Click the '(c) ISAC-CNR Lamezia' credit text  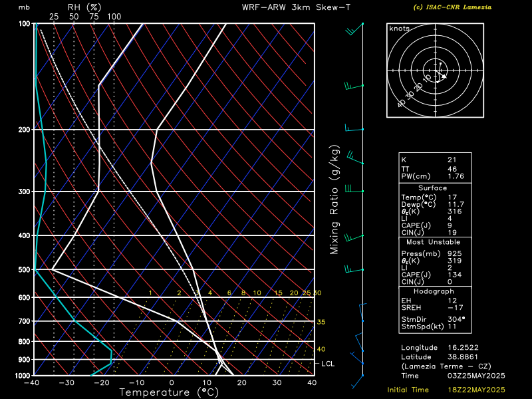tap(452, 7)
